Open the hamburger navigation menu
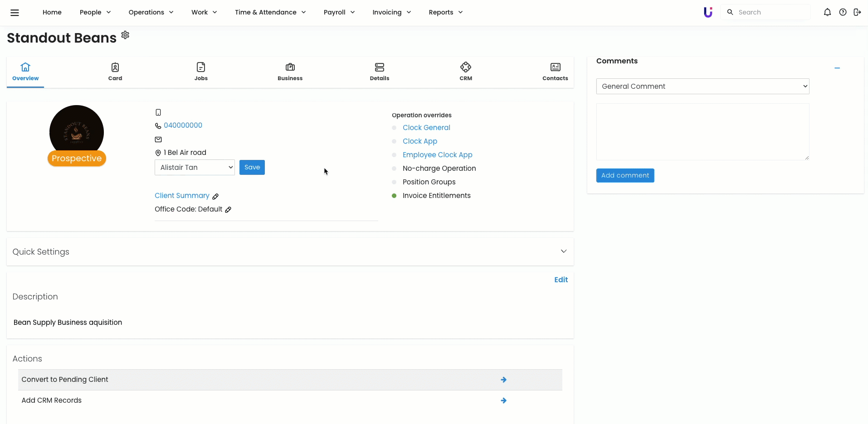This screenshot has height=424, width=868. click(x=15, y=13)
